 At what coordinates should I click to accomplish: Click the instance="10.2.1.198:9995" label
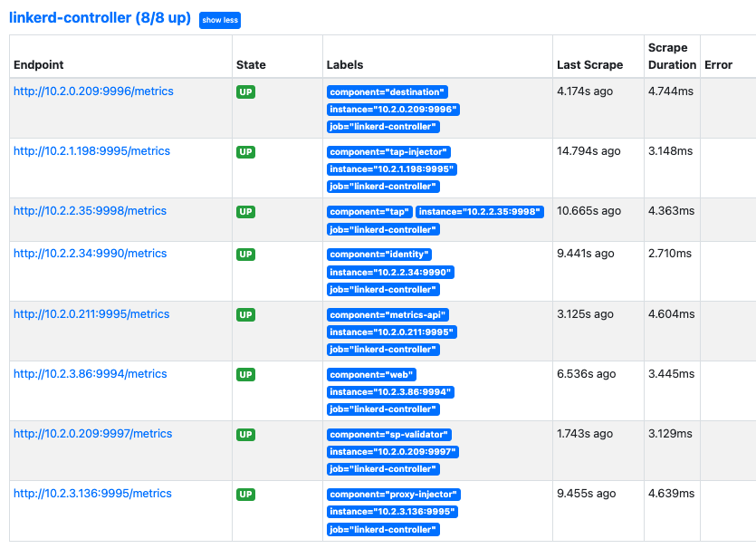pyautogui.click(x=391, y=169)
